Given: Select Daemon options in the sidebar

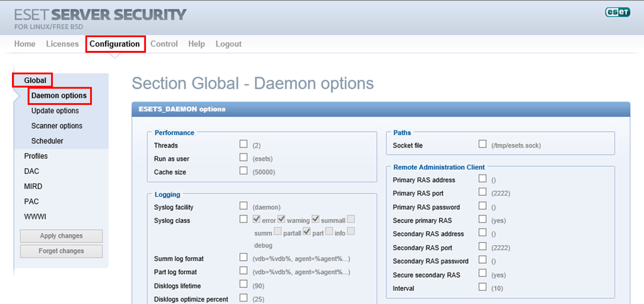Looking at the screenshot, I should click(x=59, y=95).
